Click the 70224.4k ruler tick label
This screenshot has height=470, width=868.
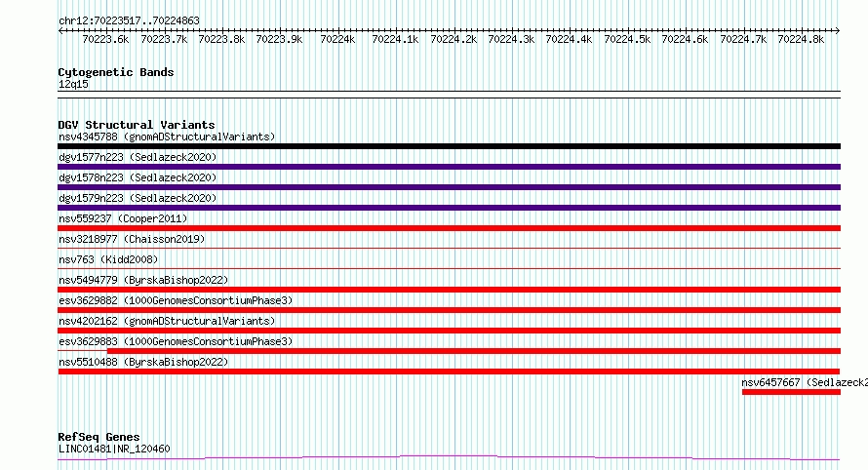pos(569,39)
